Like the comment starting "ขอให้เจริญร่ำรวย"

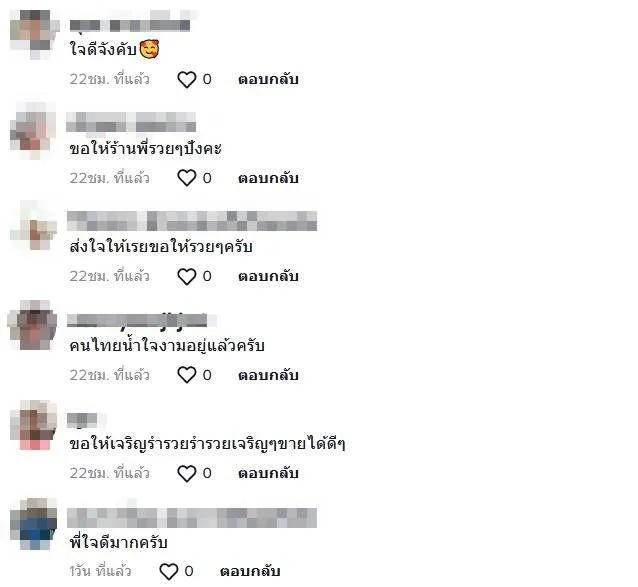click(x=187, y=474)
